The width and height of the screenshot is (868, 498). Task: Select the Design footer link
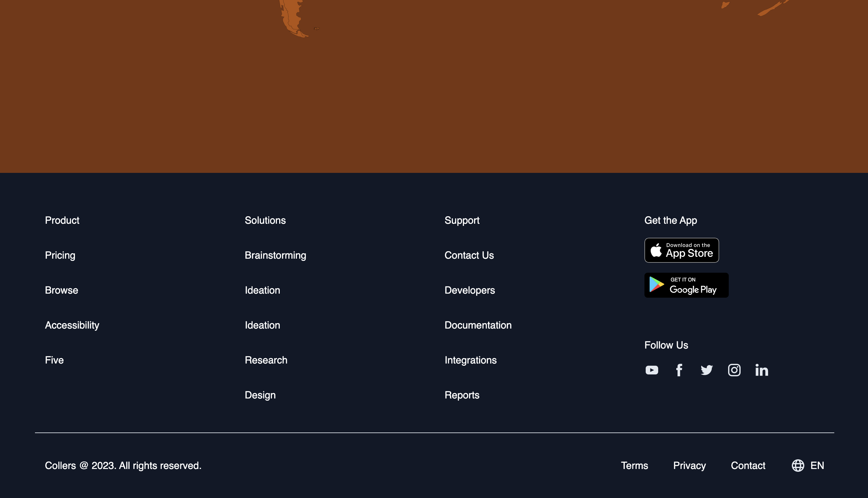coord(260,395)
